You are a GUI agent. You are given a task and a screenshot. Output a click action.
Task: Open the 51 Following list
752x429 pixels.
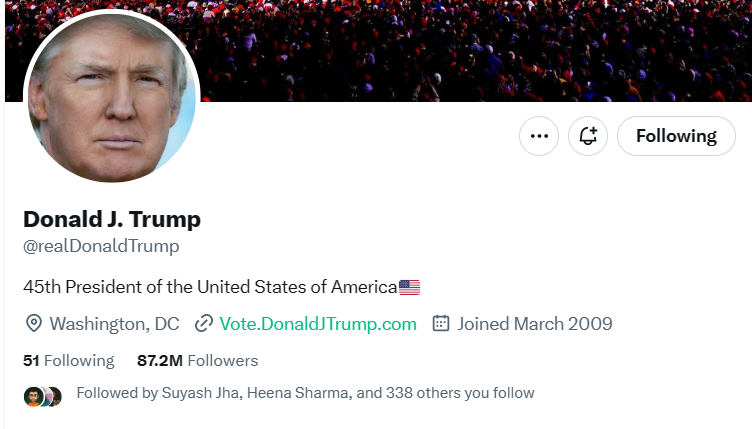click(x=69, y=360)
